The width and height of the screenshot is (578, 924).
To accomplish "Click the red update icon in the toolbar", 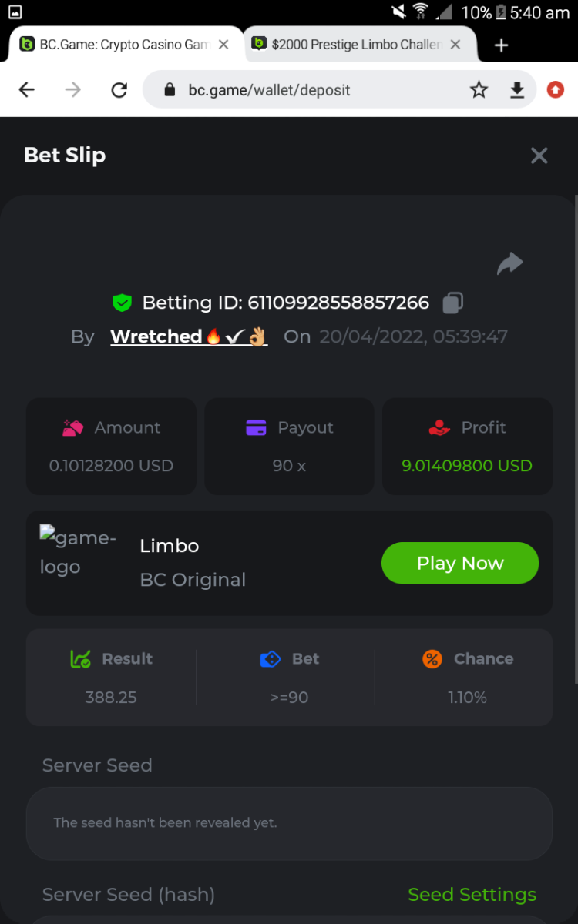I will click(x=555, y=90).
